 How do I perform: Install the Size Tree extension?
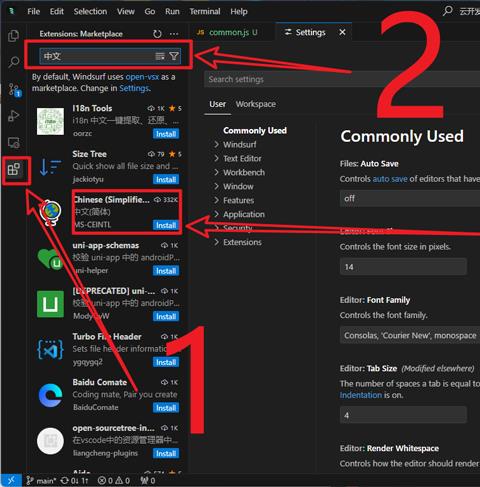(x=166, y=180)
